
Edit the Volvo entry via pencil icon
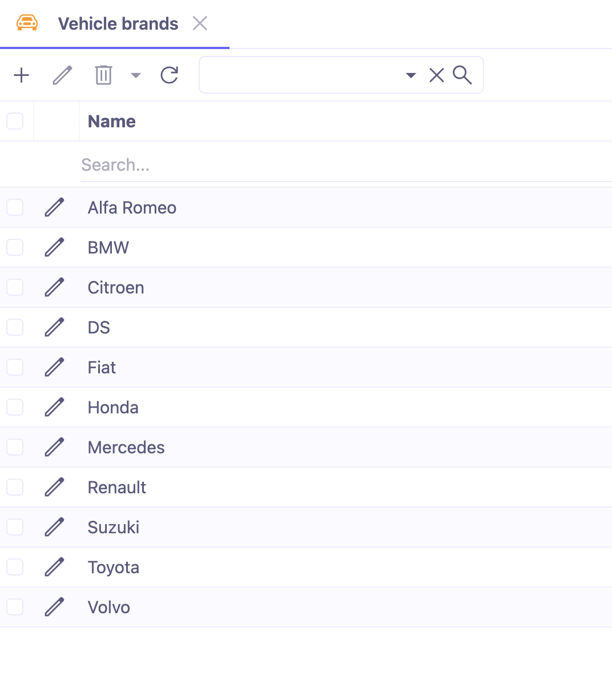pos(54,607)
